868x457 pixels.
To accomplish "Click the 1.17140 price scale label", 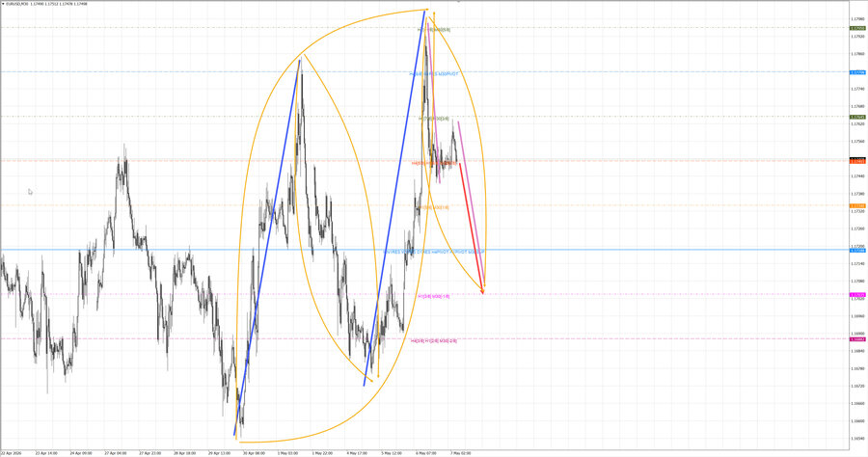I will 858,263.
